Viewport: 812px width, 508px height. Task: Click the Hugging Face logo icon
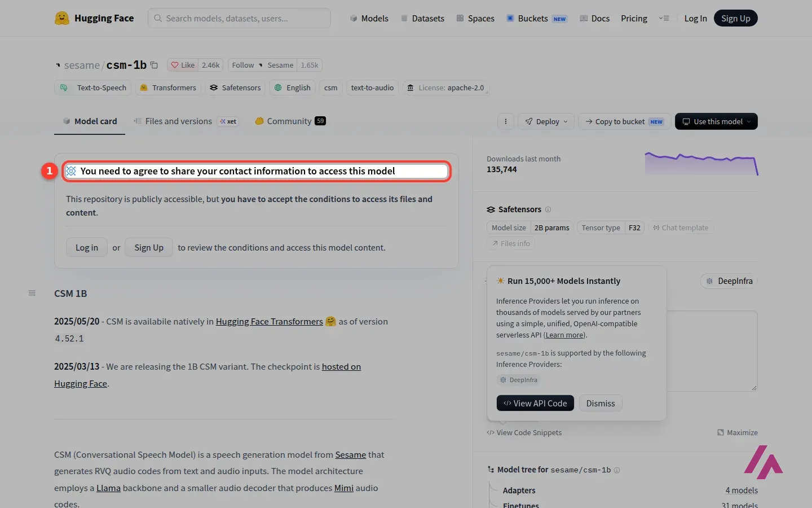coord(62,18)
